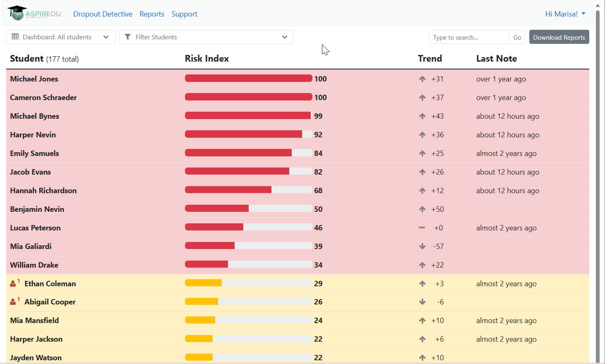Open student Jayden Watson

(36, 357)
